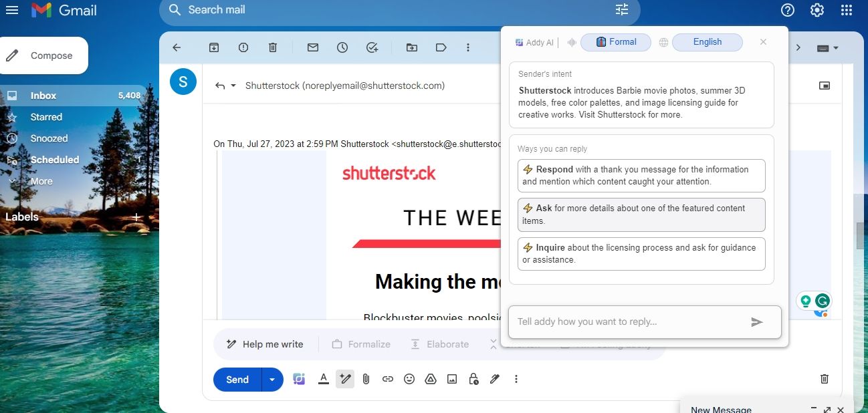Delete the email using the trash icon

(272, 47)
